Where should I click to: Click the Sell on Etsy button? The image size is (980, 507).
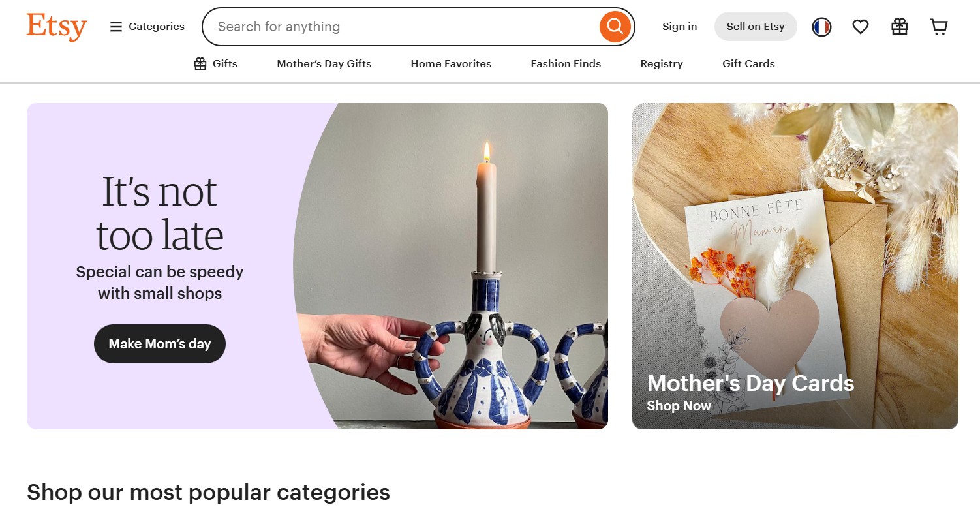755,26
